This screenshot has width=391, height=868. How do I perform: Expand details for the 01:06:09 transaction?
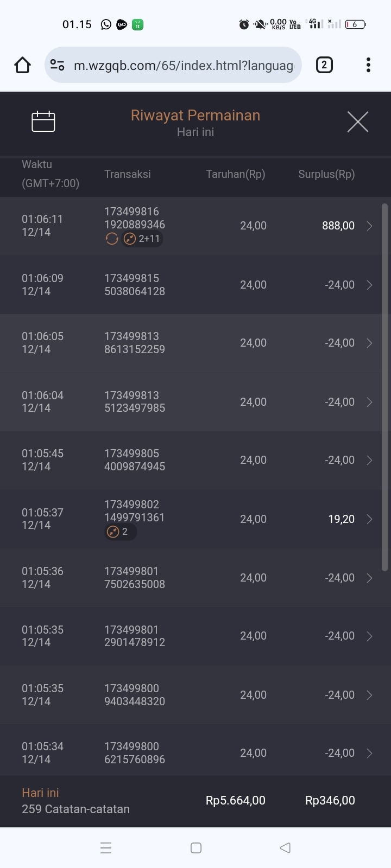pos(369,285)
